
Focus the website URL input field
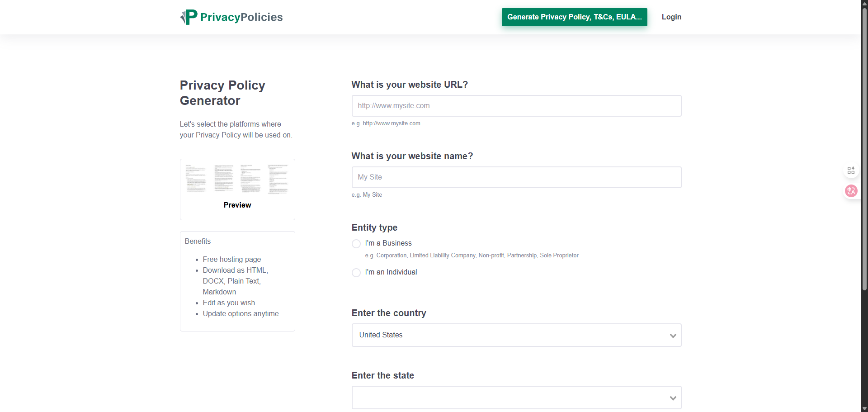click(516, 105)
